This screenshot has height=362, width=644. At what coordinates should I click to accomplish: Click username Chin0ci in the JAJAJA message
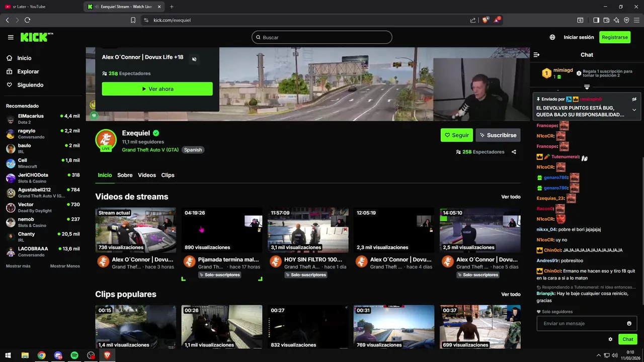click(x=552, y=250)
